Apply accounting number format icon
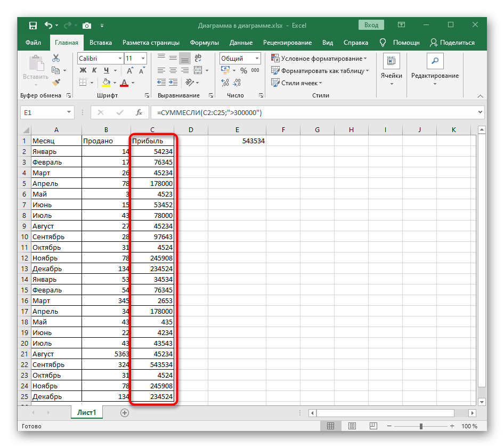This screenshot has width=504, height=448. point(225,70)
